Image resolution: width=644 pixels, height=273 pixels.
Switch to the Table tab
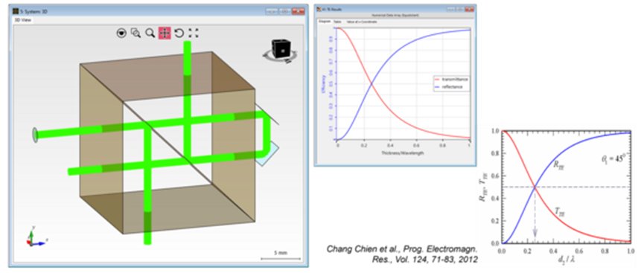coord(337,22)
